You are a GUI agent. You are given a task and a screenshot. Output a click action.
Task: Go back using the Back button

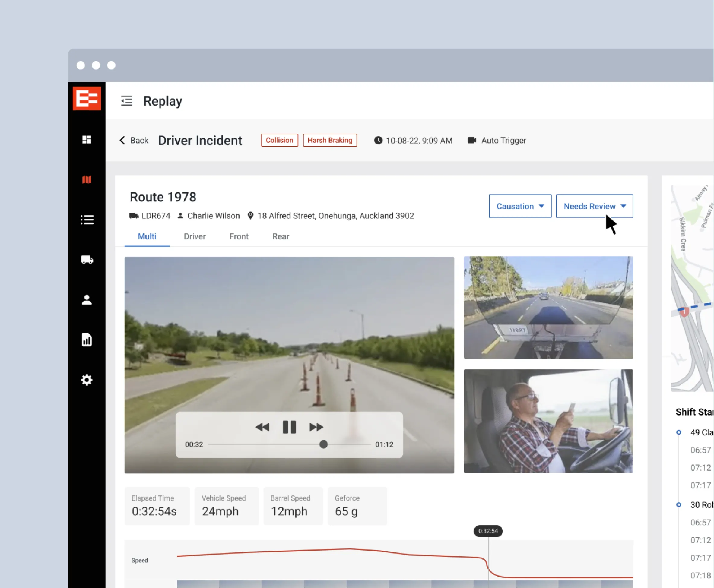point(134,140)
